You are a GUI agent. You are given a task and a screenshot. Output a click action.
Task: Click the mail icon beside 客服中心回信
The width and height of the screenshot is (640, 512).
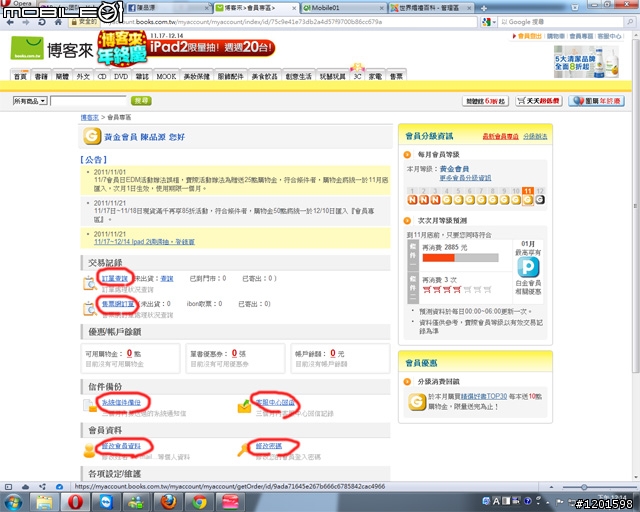(x=244, y=407)
